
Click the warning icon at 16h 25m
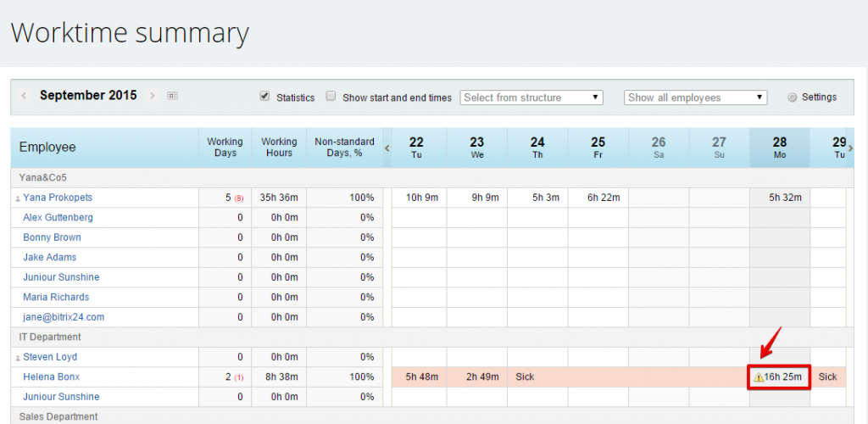[x=759, y=377]
